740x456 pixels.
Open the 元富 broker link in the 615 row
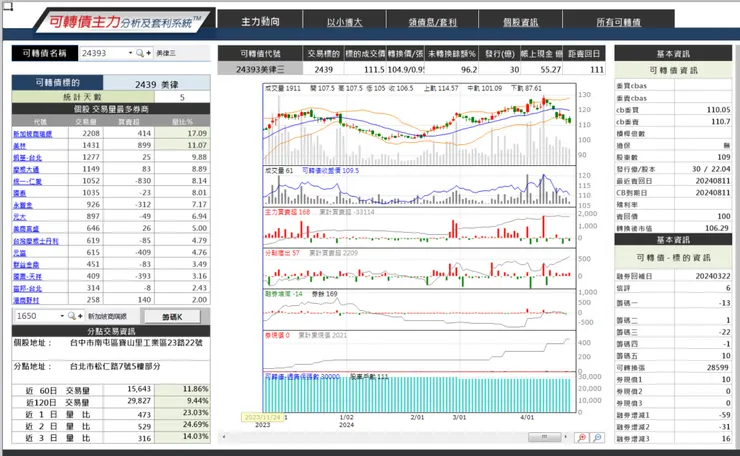[19, 253]
